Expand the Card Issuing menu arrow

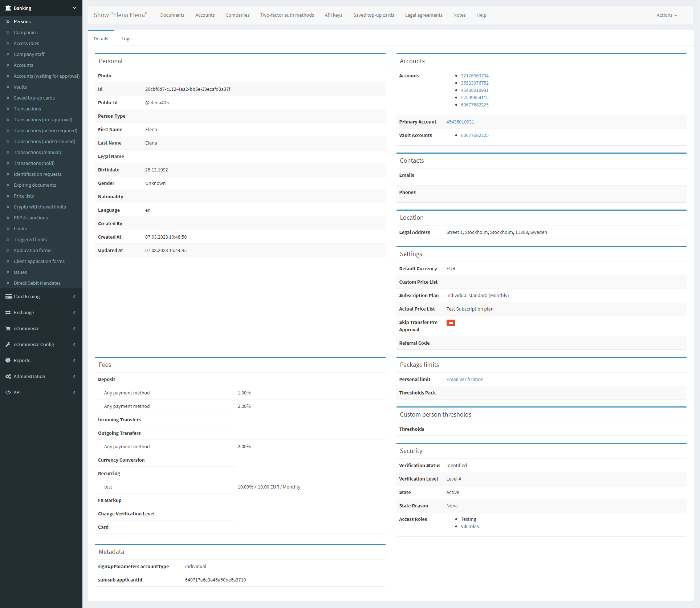click(74, 296)
